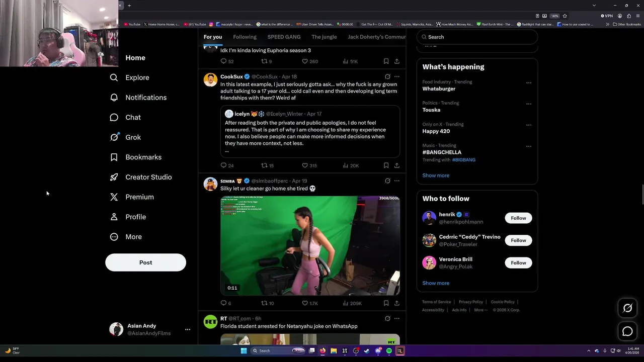Share CookSux's post

tap(397, 165)
